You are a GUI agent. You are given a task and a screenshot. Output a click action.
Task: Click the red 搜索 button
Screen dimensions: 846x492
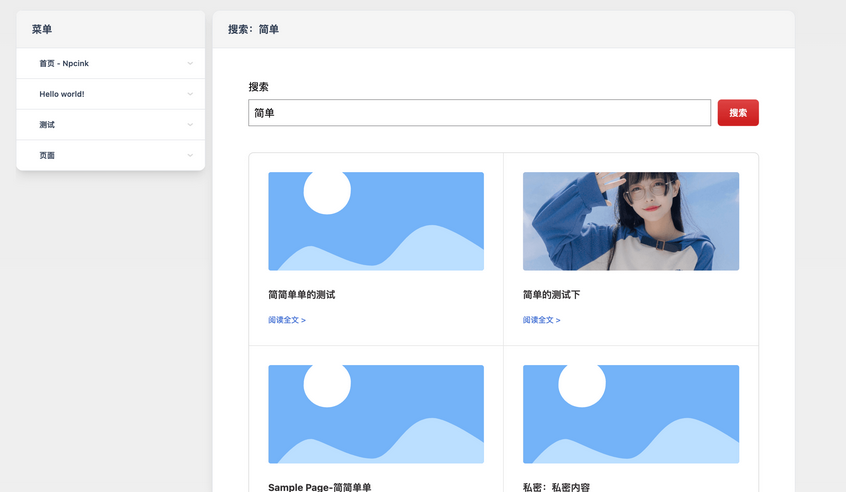[x=738, y=113]
